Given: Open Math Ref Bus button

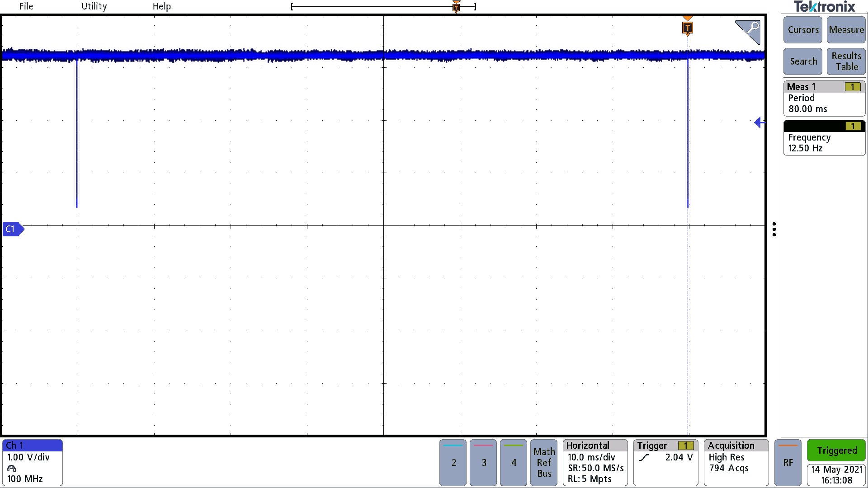Looking at the screenshot, I should click(544, 462).
